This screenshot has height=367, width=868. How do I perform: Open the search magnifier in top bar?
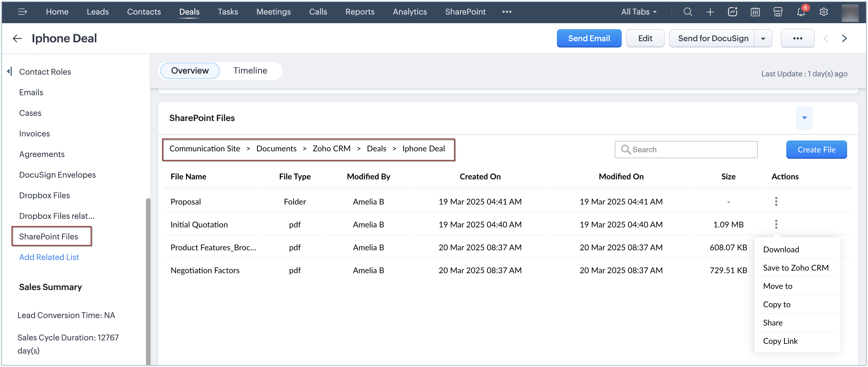pyautogui.click(x=687, y=12)
